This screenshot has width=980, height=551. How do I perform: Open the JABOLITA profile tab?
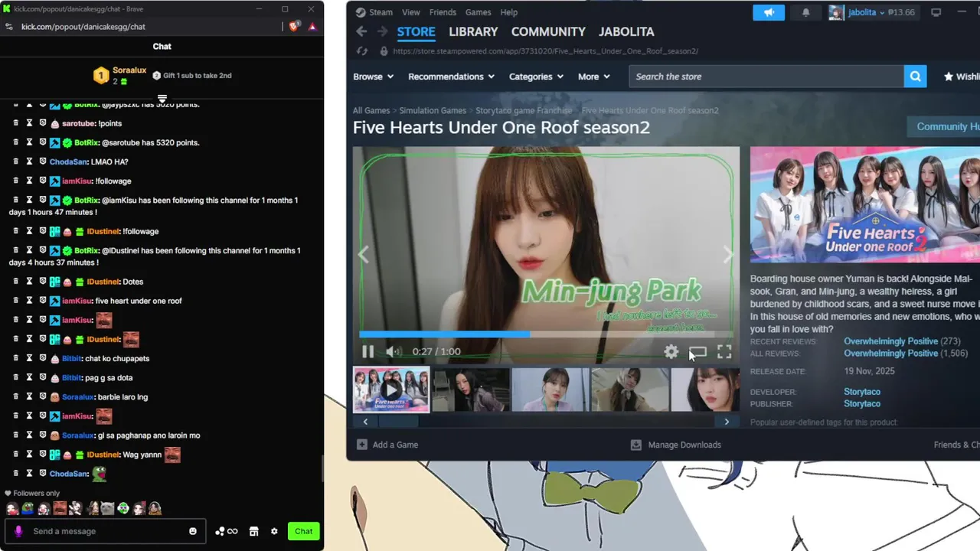pyautogui.click(x=626, y=31)
